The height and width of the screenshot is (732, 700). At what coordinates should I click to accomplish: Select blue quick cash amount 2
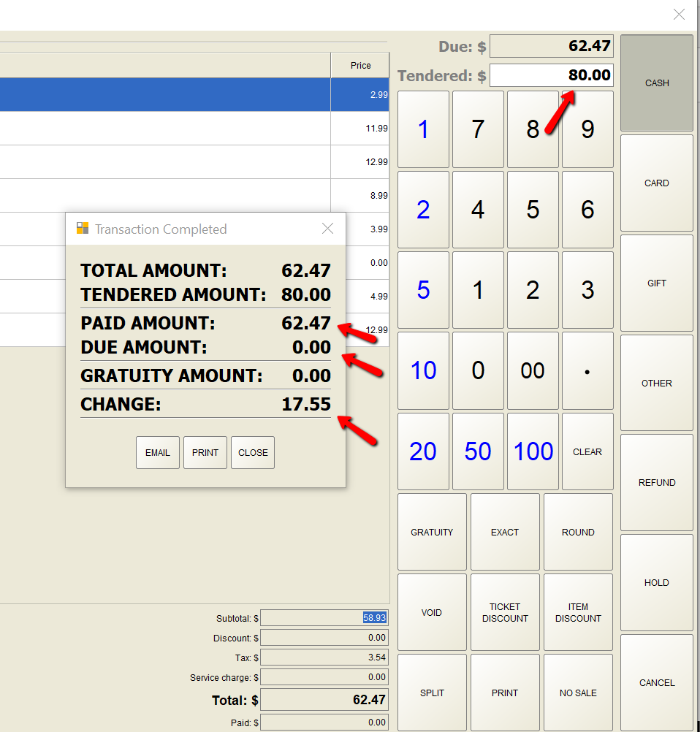(x=423, y=210)
